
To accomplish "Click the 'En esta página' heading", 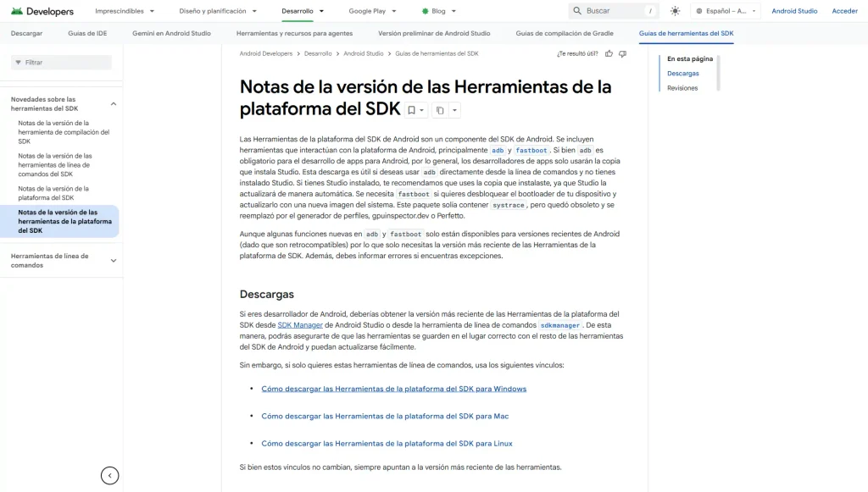I will pyautogui.click(x=690, y=58).
